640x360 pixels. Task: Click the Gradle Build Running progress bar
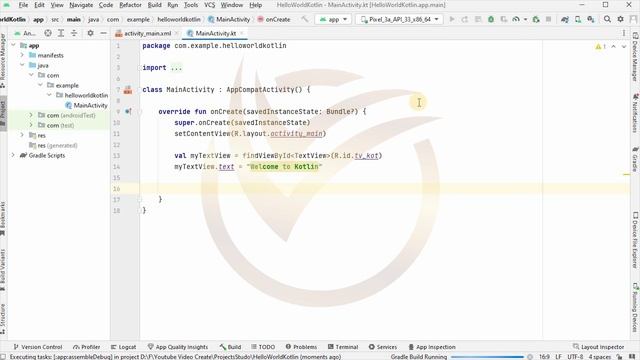click(487, 357)
